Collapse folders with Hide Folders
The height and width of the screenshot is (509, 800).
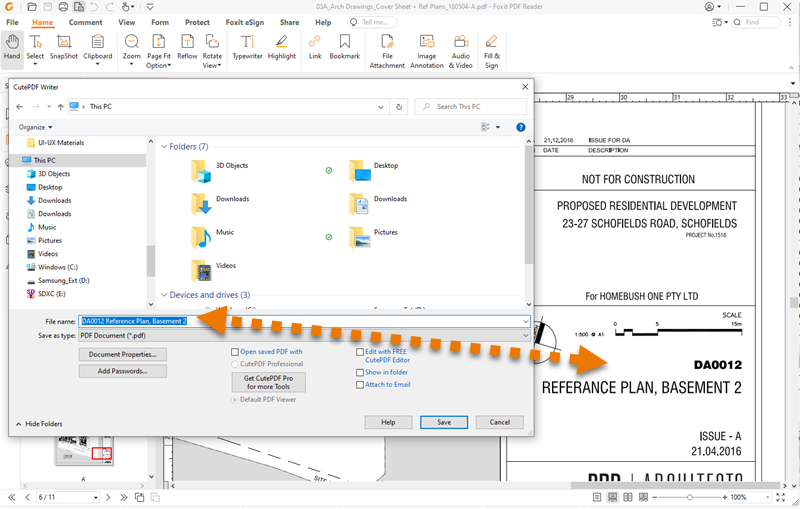39,424
